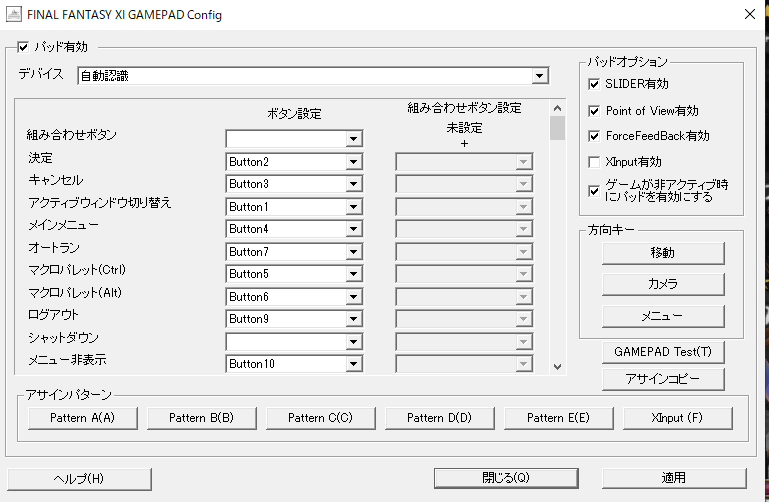
Task: Enable the XInput有効 checkbox
Action: (x=595, y=161)
